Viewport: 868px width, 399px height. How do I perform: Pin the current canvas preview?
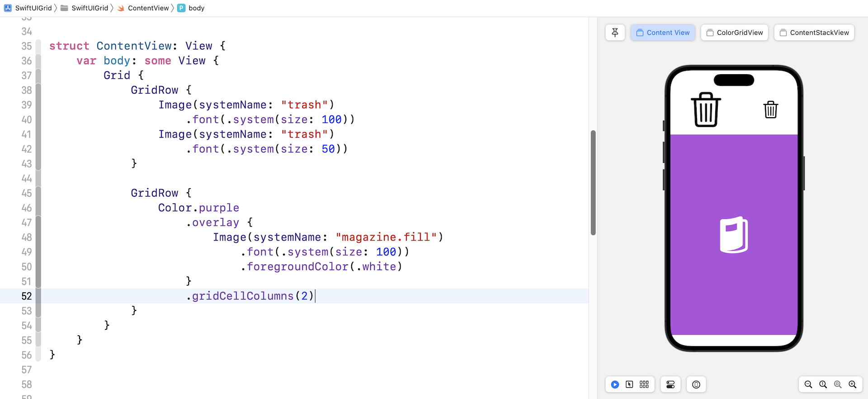(615, 33)
